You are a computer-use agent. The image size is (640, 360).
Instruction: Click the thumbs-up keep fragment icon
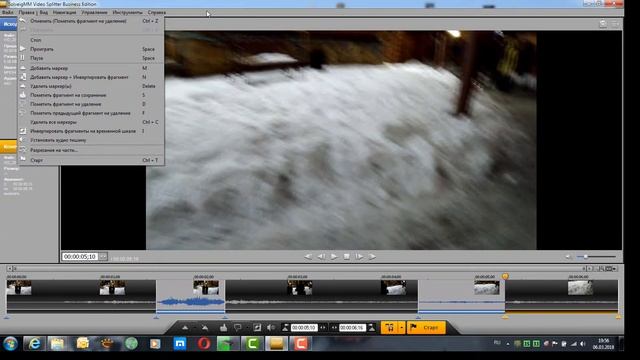click(223, 328)
